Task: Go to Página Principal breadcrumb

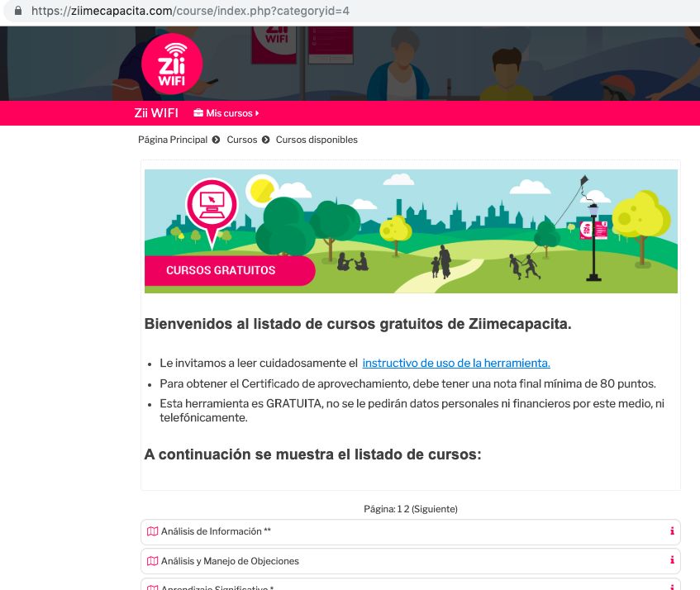Action: point(173,140)
